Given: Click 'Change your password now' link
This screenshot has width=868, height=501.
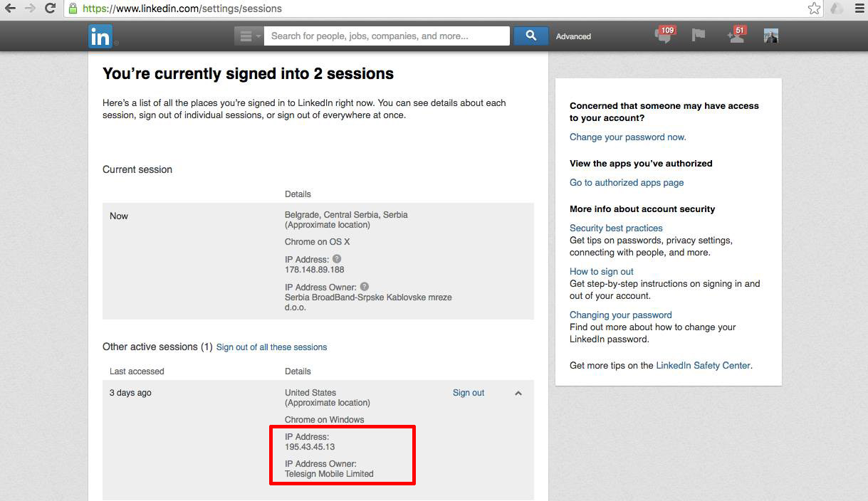Looking at the screenshot, I should tap(627, 137).
